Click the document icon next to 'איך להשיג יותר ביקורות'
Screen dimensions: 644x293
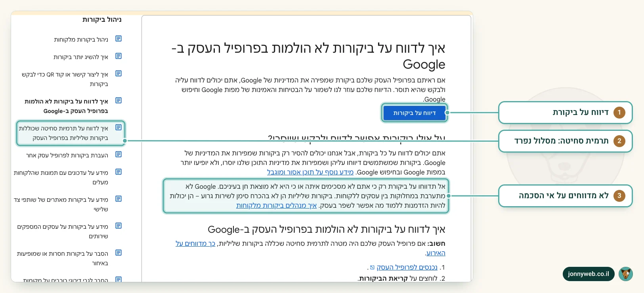pyautogui.click(x=118, y=56)
